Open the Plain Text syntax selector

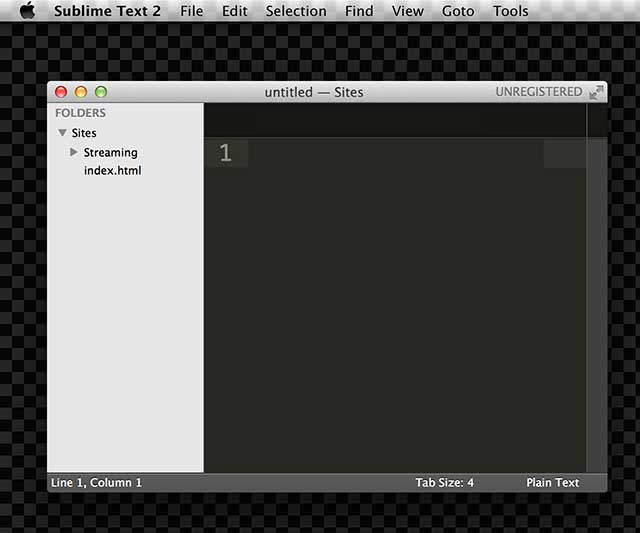552,483
